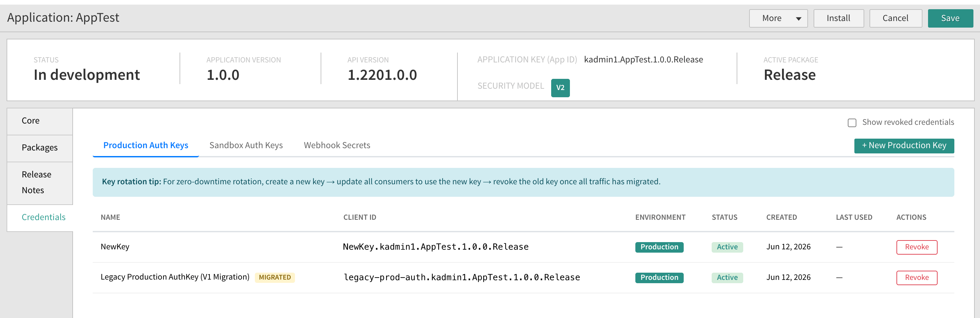Click the Production badge for NewKey
980x318 pixels.
659,247
